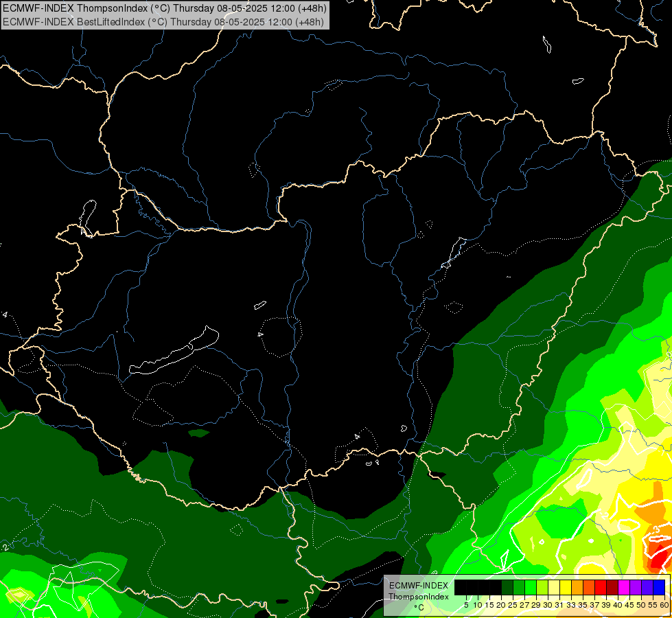Select the pale yellow 30–31 legend swatch
The width and height of the screenshot is (672, 618).
tap(554, 587)
